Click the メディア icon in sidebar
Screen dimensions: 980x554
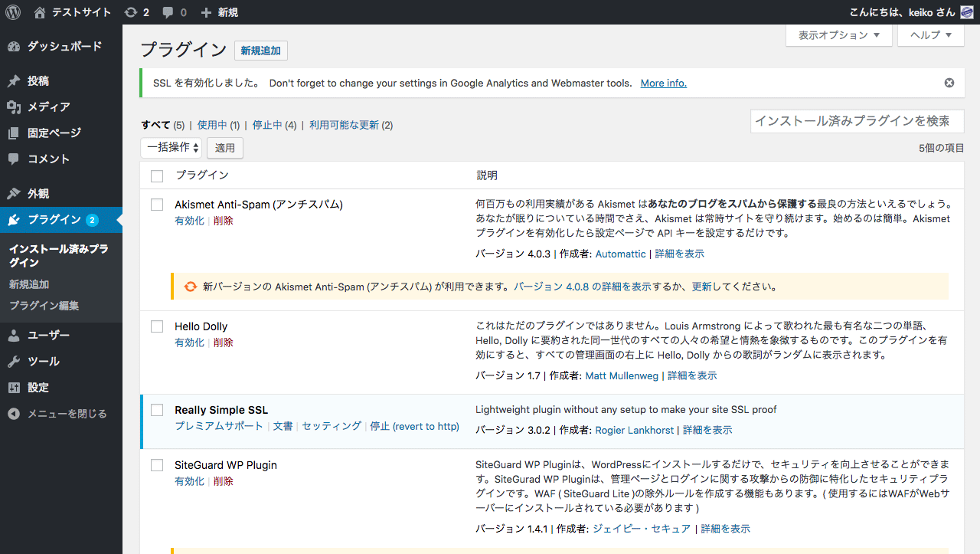14,107
